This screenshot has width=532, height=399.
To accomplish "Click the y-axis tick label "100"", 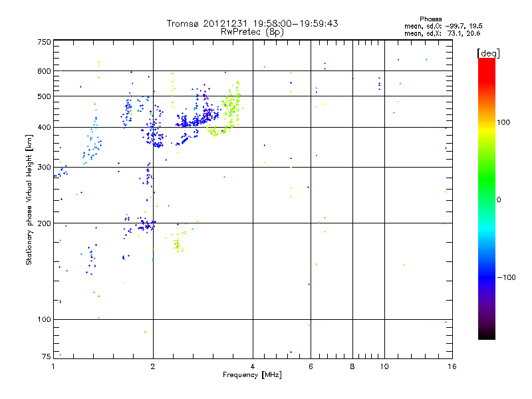I will tap(44, 320).
